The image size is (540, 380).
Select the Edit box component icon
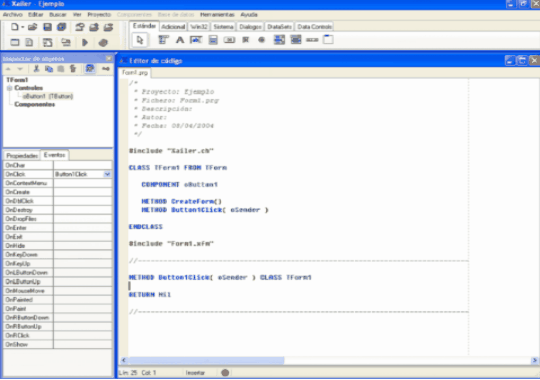tap(196, 40)
